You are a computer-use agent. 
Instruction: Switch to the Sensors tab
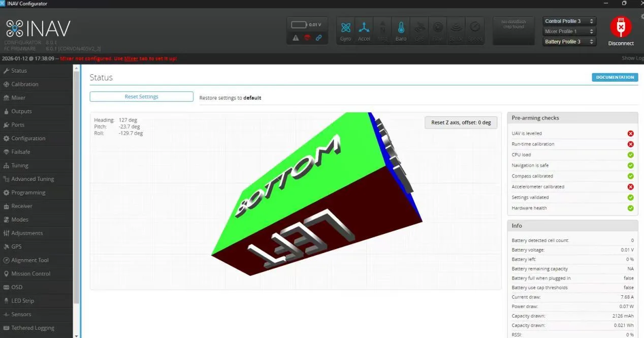coord(37,315)
